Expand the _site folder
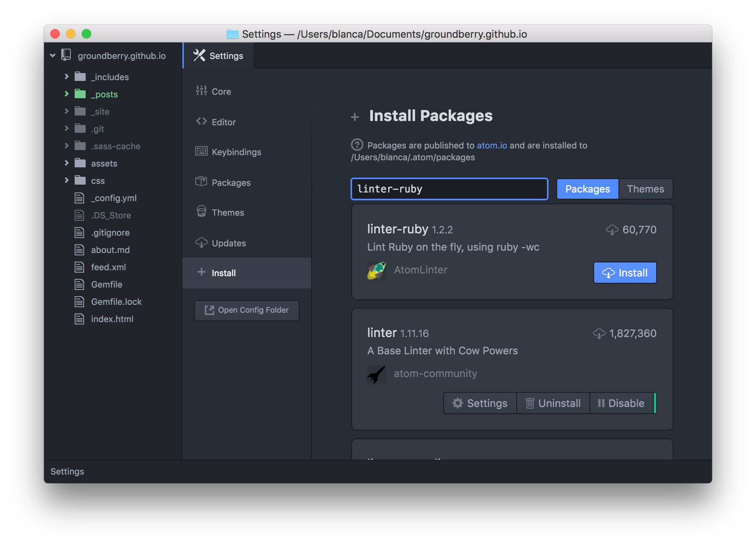 (66, 111)
